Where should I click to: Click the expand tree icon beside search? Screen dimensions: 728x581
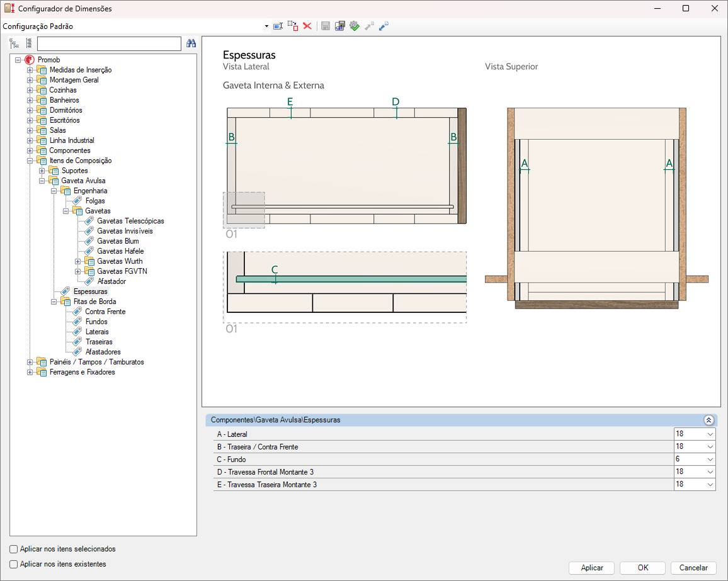point(14,43)
